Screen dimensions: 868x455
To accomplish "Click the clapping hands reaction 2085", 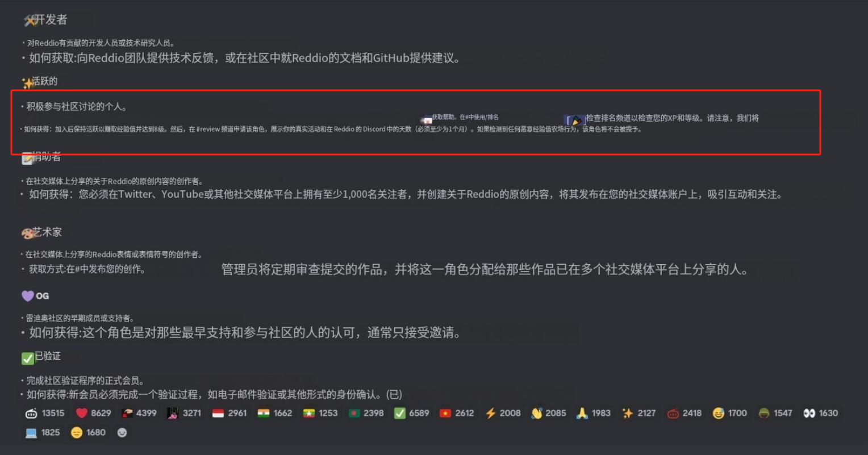I will click(548, 414).
